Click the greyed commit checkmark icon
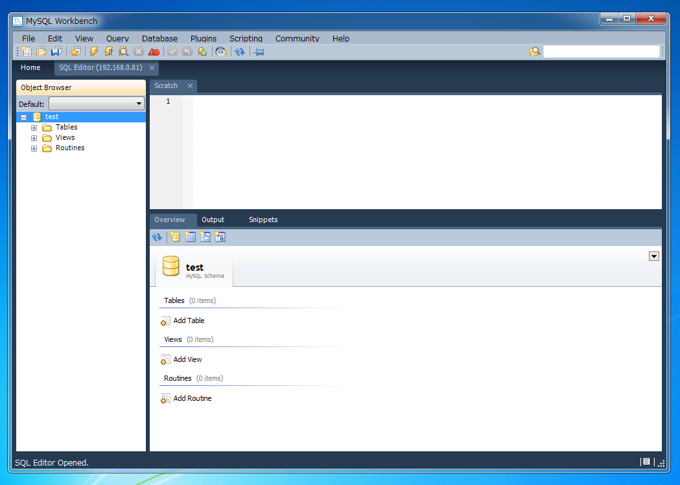The height and width of the screenshot is (485, 680). click(173, 52)
